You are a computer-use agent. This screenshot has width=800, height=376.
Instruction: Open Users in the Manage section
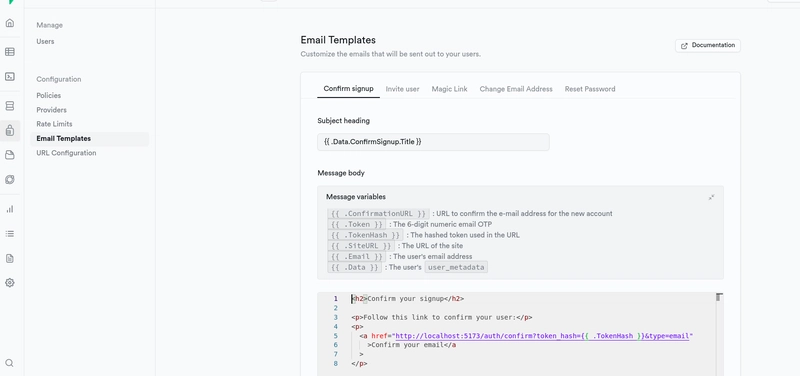pyautogui.click(x=45, y=41)
